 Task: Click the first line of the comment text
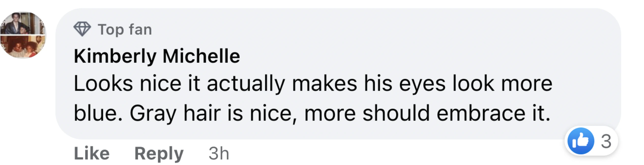[x=312, y=84]
